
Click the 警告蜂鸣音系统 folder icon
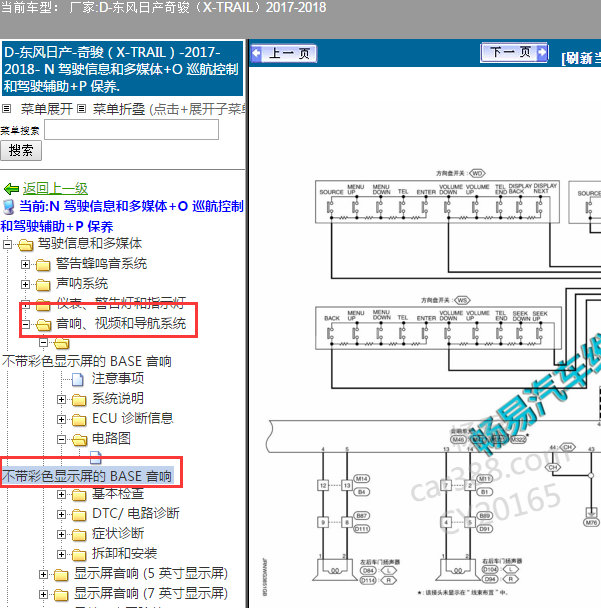click(43, 265)
